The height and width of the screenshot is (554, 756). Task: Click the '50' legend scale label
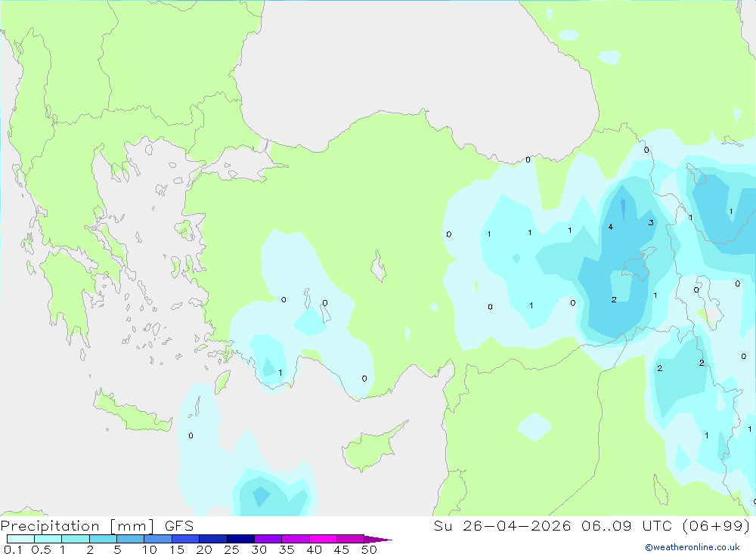(x=370, y=549)
